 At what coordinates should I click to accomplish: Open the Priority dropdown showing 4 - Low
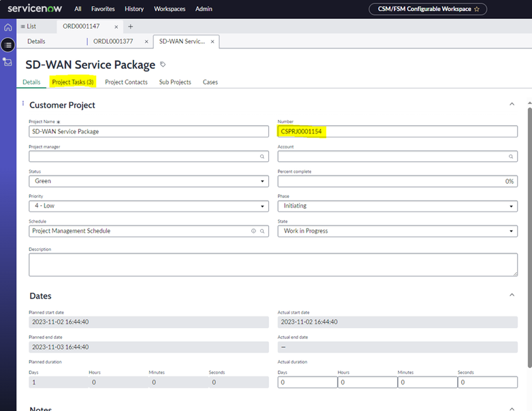point(148,206)
